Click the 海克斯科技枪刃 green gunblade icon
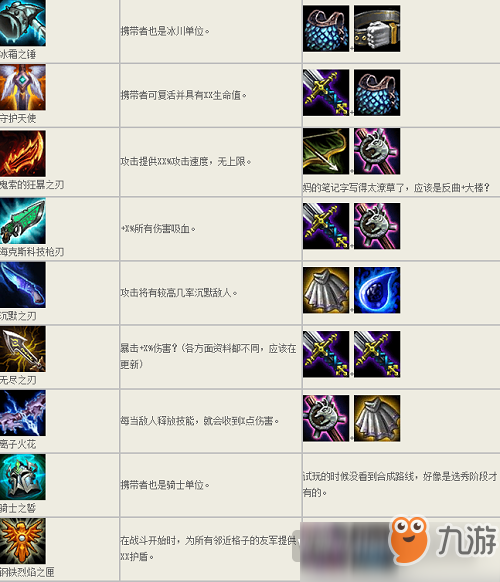This screenshot has height=582, width=500. [x=23, y=221]
